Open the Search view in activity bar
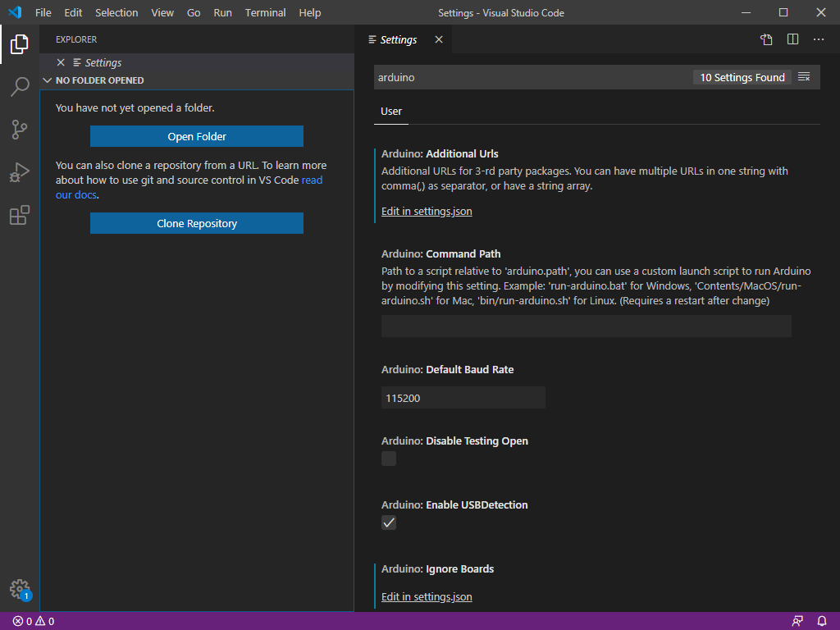Viewport: 840px width, 630px height. coord(20,86)
